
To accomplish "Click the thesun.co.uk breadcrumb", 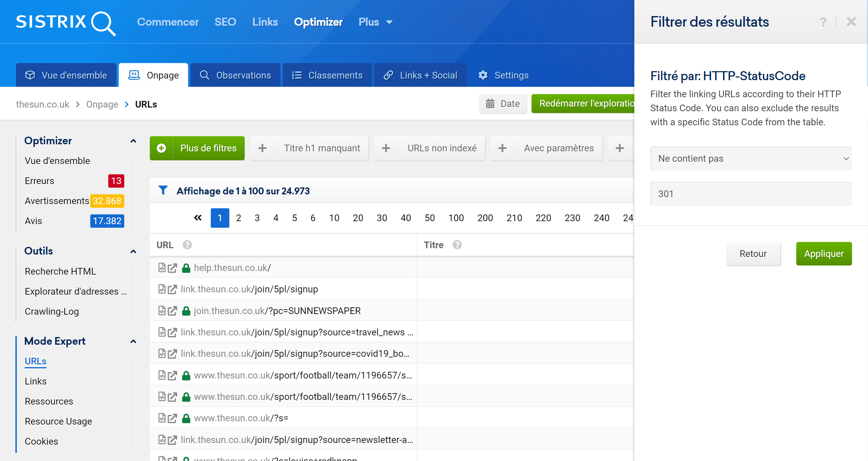I will click(x=42, y=105).
